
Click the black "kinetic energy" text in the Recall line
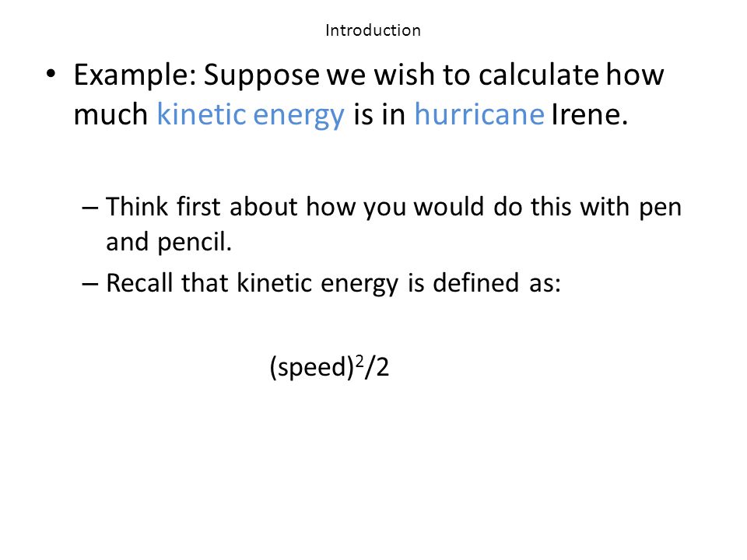click(317, 285)
